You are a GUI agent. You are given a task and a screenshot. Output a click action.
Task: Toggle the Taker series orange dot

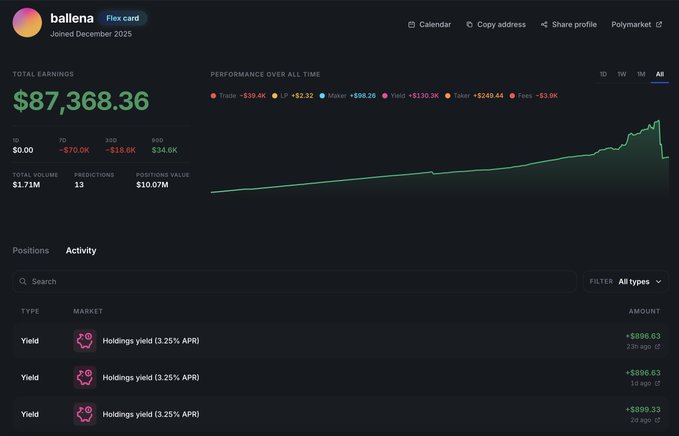click(x=448, y=96)
